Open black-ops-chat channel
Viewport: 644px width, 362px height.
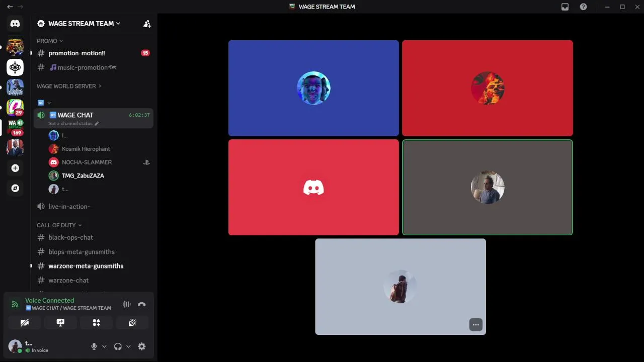[x=93, y=237]
